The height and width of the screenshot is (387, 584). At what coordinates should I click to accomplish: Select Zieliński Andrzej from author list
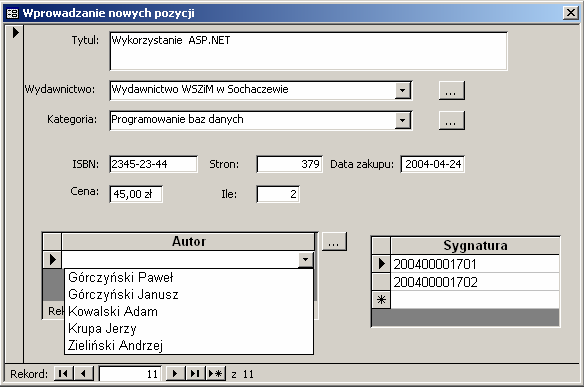point(189,345)
